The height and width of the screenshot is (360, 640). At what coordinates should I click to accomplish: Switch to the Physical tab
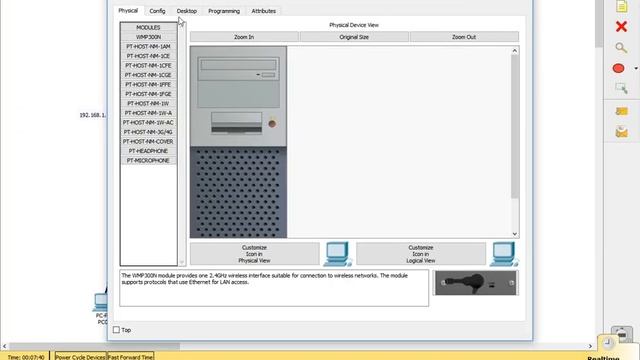pyautogui.click(x=128, y=11)
